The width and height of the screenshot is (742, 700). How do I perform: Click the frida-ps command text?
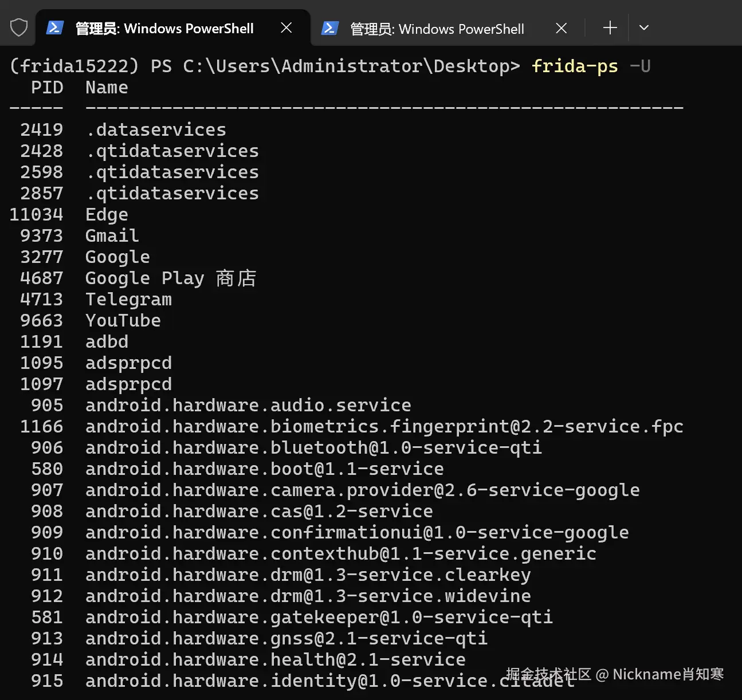(x=575, y=66)
